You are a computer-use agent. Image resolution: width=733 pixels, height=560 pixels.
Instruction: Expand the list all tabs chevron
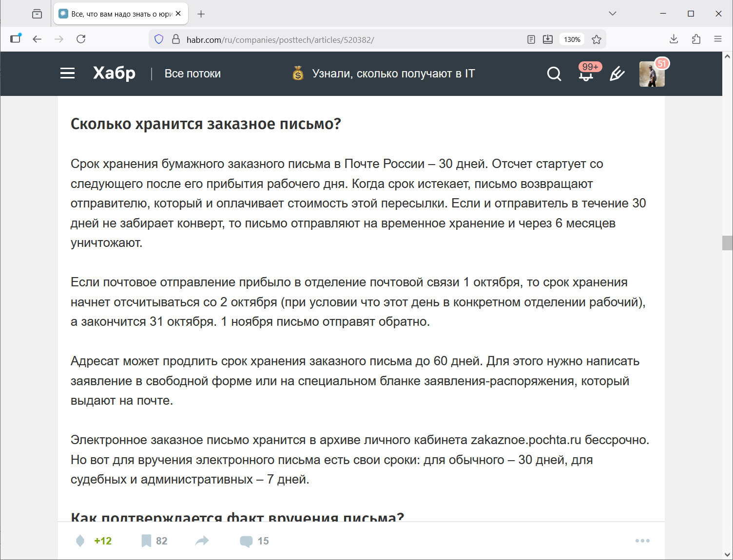pos(613,14)
